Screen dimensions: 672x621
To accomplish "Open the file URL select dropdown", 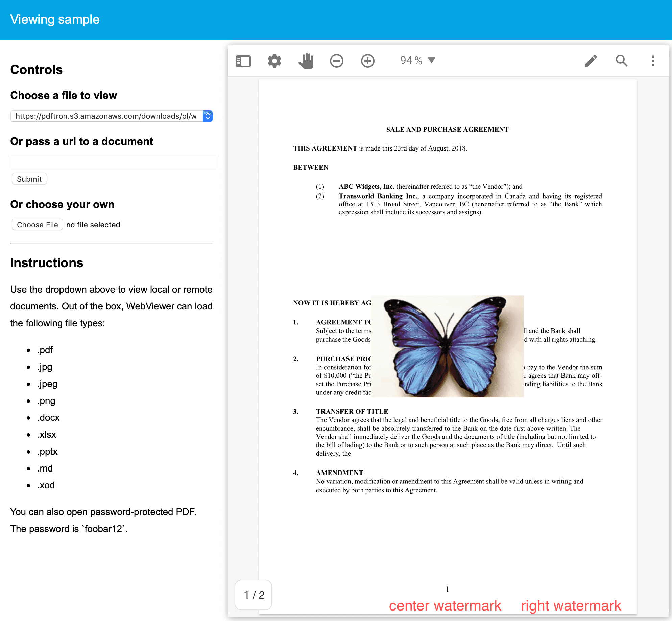I will pyautogui.click(x=111, y=116).
